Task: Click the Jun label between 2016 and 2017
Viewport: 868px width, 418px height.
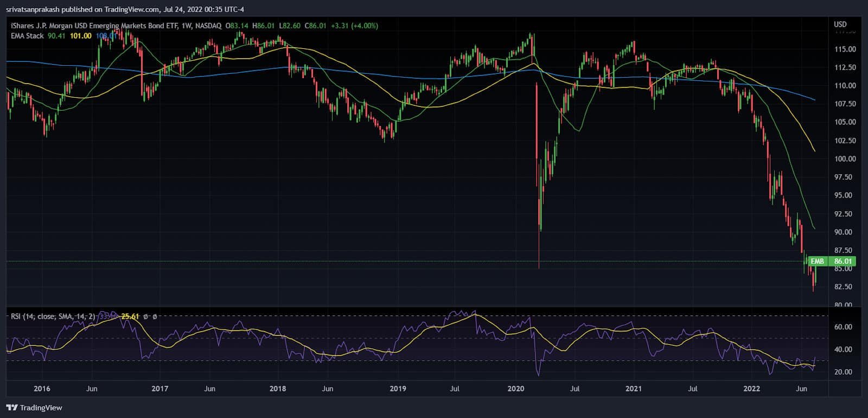Action: pos(92,389)
